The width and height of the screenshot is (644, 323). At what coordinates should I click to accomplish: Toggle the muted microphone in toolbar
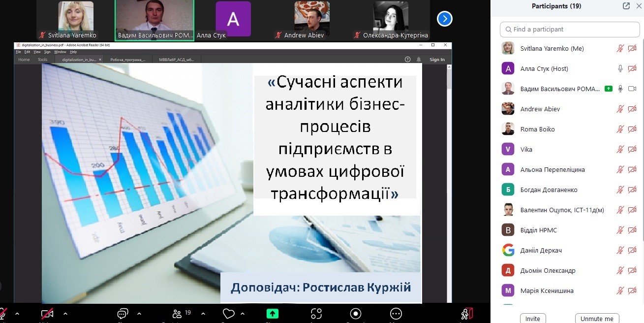click(x=2, y=314)
